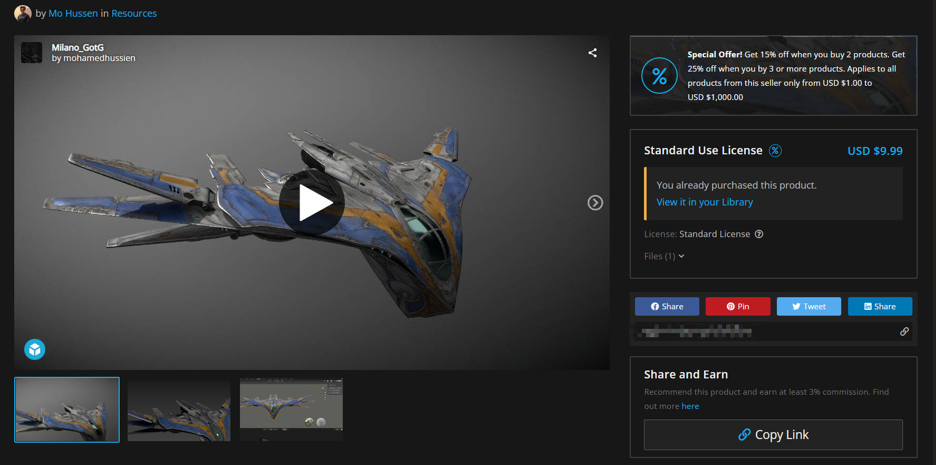Image resolution: width=936 pixels, height=465 pixels.
Task: Share on Facebook
Action: (667, 306)
